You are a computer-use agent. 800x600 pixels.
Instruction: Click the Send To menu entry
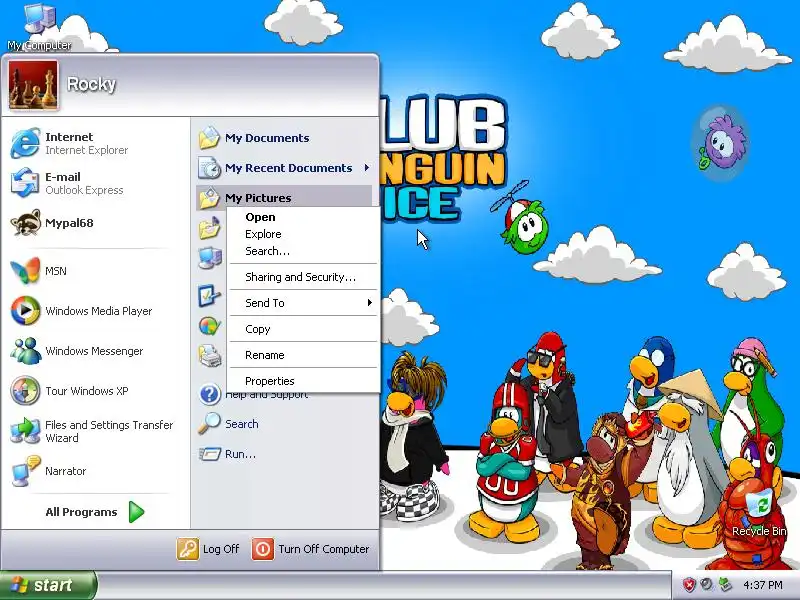[303, 303]
